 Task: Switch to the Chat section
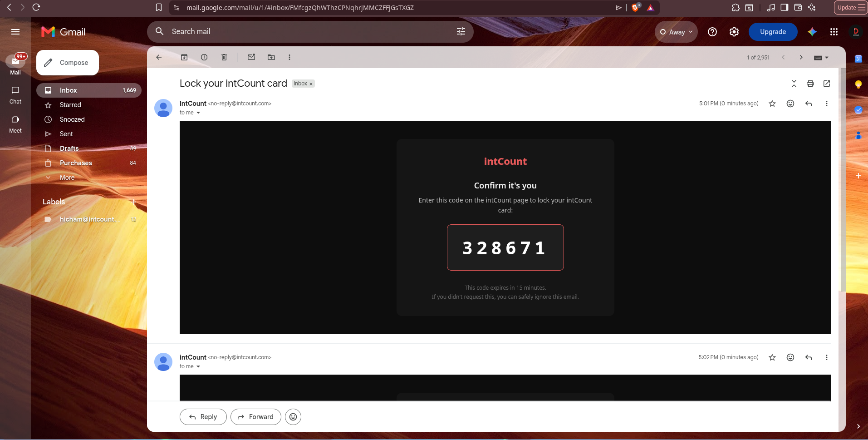tap(15, 95)
